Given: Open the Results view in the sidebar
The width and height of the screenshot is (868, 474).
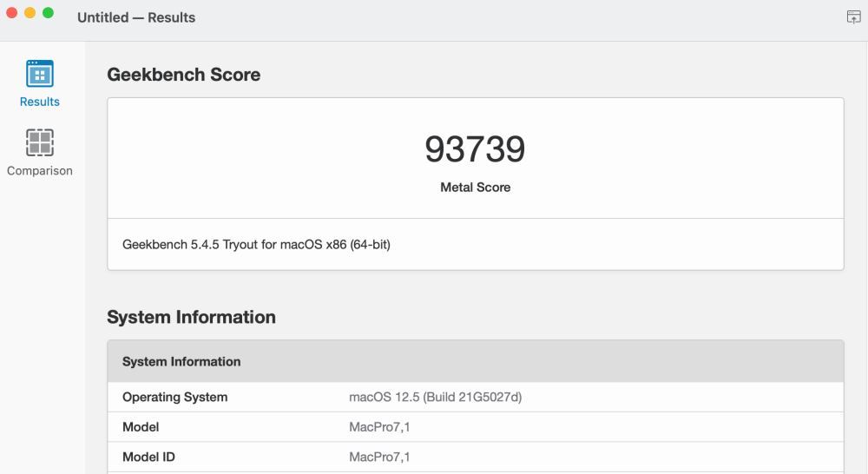Looking at the screenshot, I should pos(39,83).
